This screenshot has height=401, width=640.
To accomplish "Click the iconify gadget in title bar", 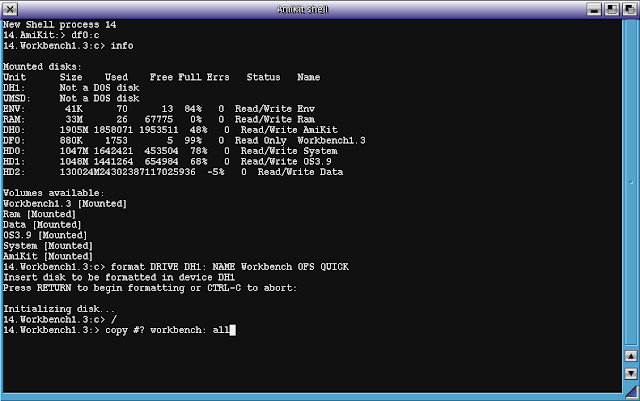I will pyautogui.click(x=594, y=9).
